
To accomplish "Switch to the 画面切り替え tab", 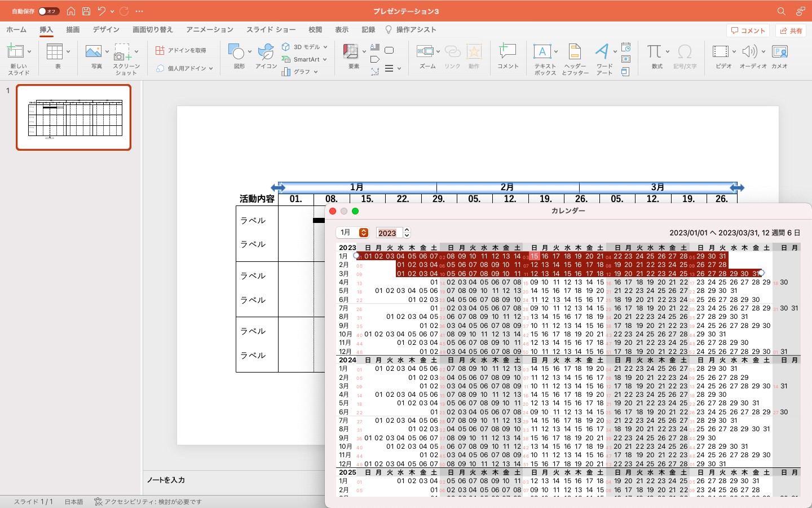I will (153, 30).
